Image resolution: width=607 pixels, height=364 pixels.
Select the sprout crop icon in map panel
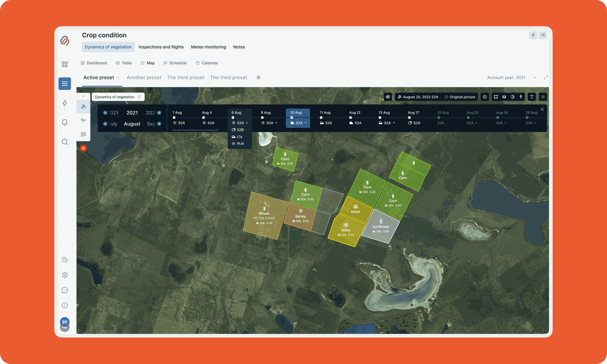pos(83,120)
